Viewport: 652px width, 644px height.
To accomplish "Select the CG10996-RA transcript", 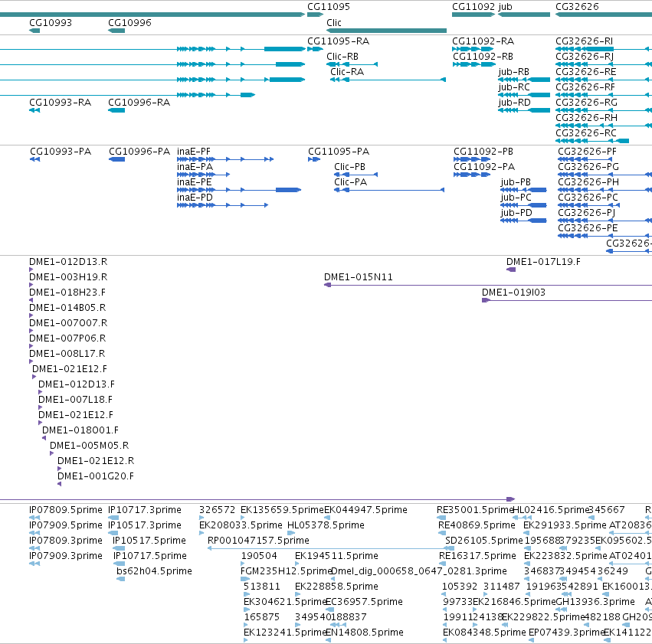I will (116, 110).
